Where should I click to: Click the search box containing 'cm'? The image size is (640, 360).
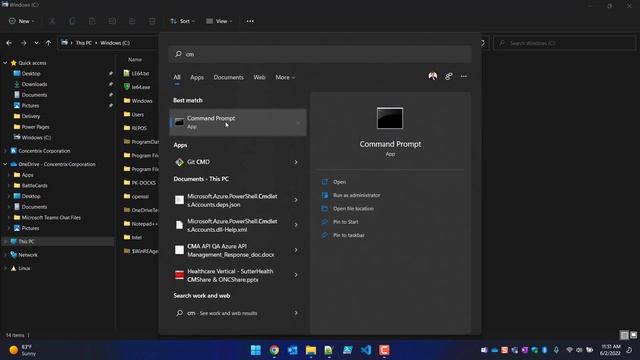320,54
